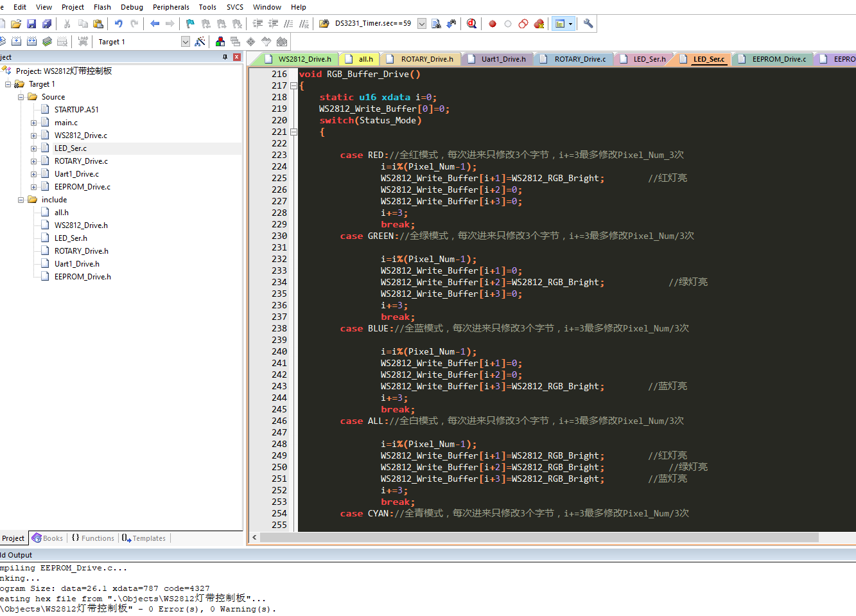This screenshot has width=856, height=616.
Task: Collapse the include folder in project tree
Action: click(x=21, y=200)
